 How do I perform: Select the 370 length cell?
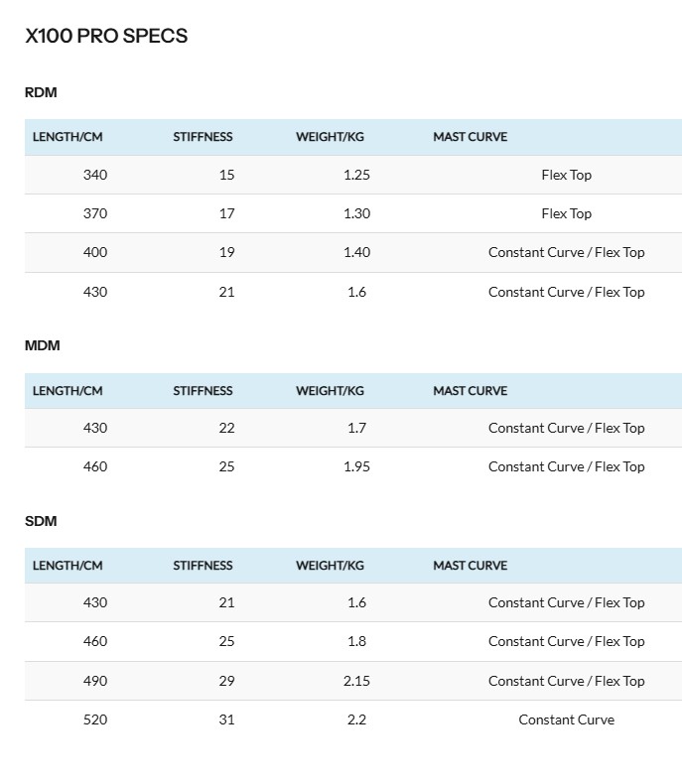(x=95, y=213)
